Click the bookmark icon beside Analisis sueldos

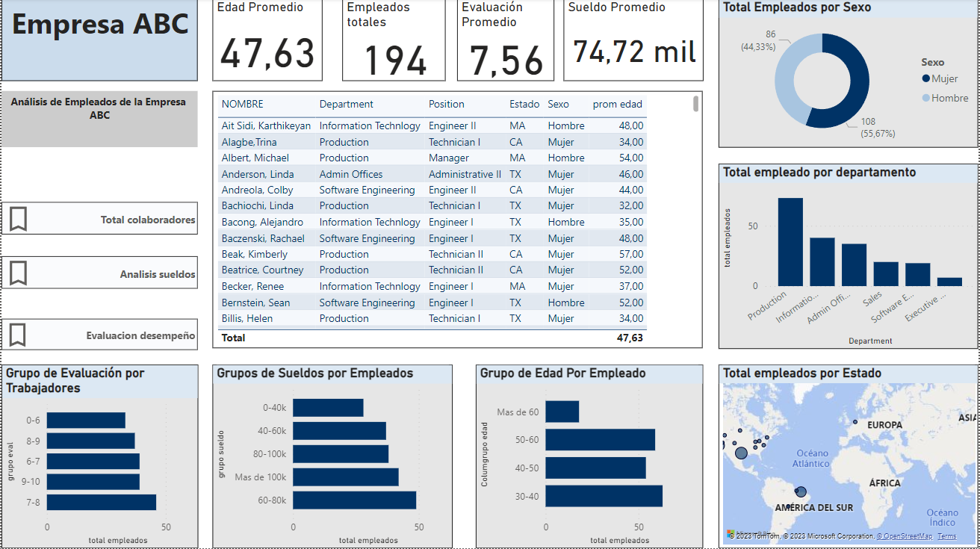tap(18, 273)
